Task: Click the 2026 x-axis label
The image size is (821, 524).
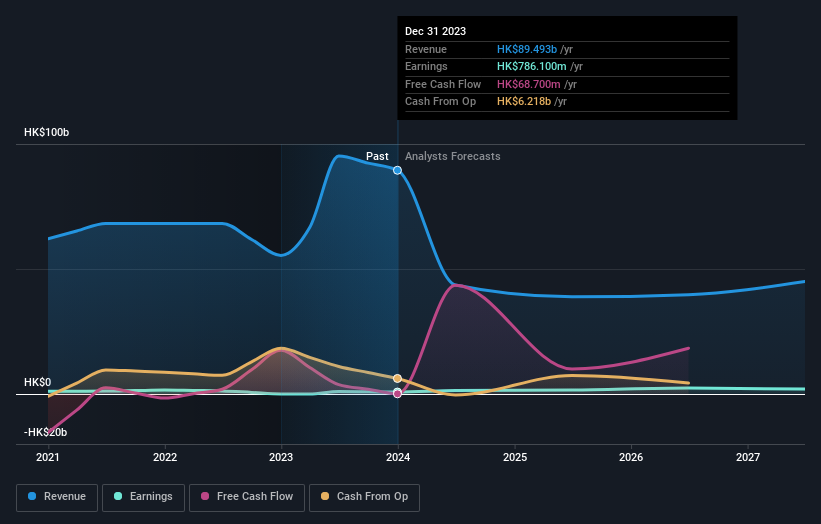Action: coord(631,457)
